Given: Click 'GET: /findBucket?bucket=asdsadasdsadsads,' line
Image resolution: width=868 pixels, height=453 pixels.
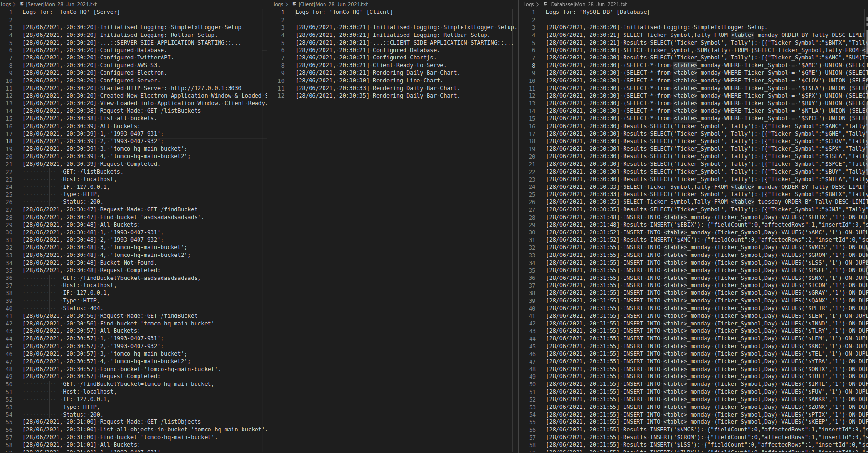Looking at the screenshot, I should (x=132, y=278).
